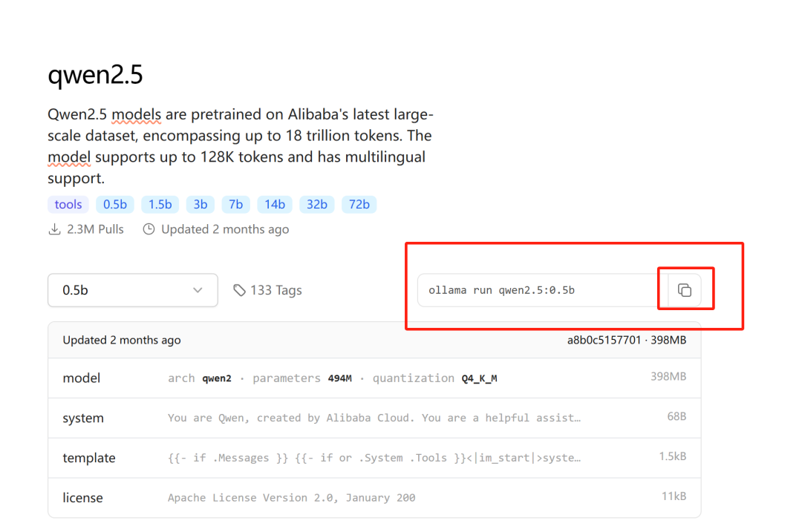Select the 32b size tag
The width and height of the screenshot is (802, 532).
[x=316, y=205]
